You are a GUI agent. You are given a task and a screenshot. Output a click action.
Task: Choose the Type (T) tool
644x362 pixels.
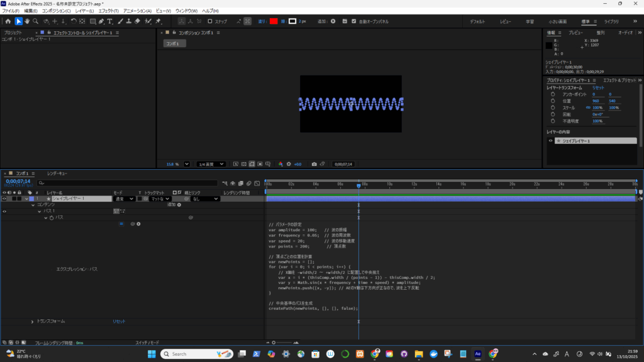click(111, 21)
